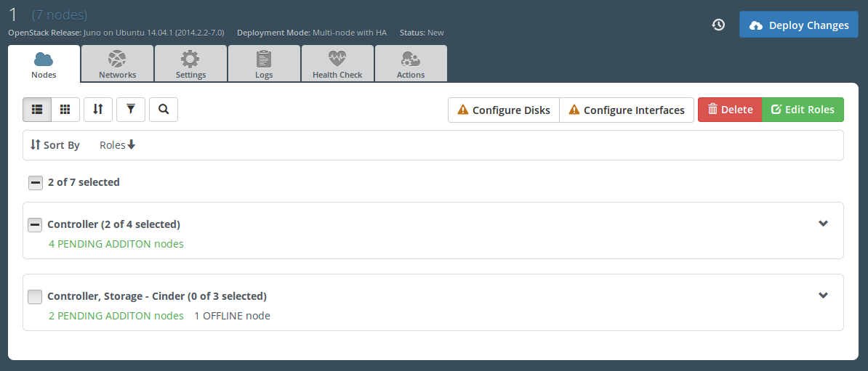Open the node sorting options icon
The height and width of the screenshot is (371, 868).
pyautogui.click(x=98, y=110)
